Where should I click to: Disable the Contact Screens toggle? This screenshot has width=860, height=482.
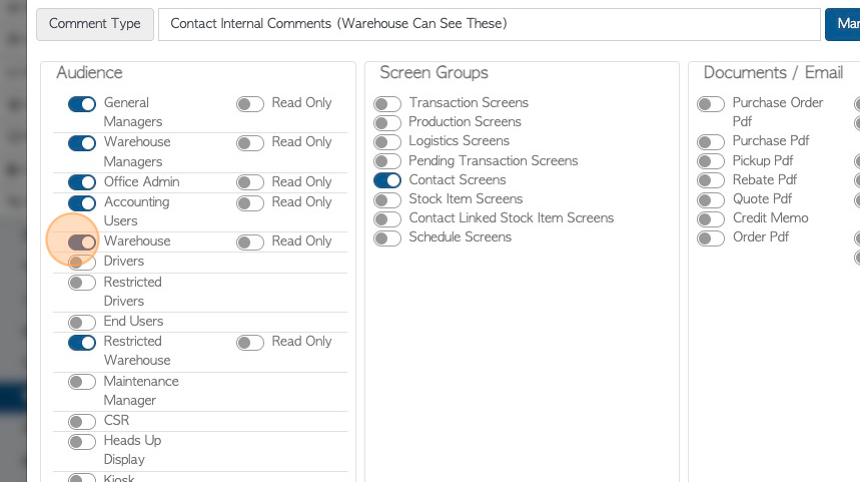coord(387,181)
